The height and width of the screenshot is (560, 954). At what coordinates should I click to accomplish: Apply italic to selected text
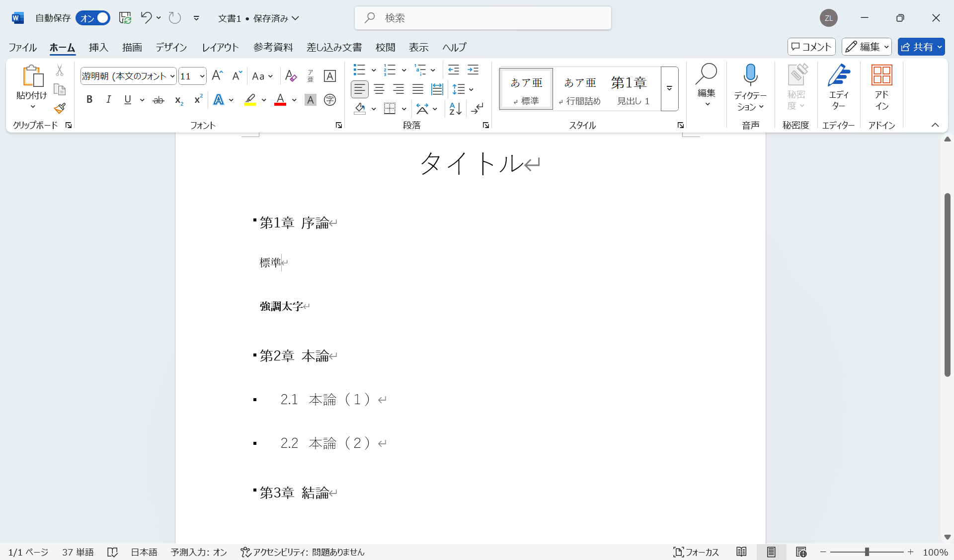pos(108,99)
